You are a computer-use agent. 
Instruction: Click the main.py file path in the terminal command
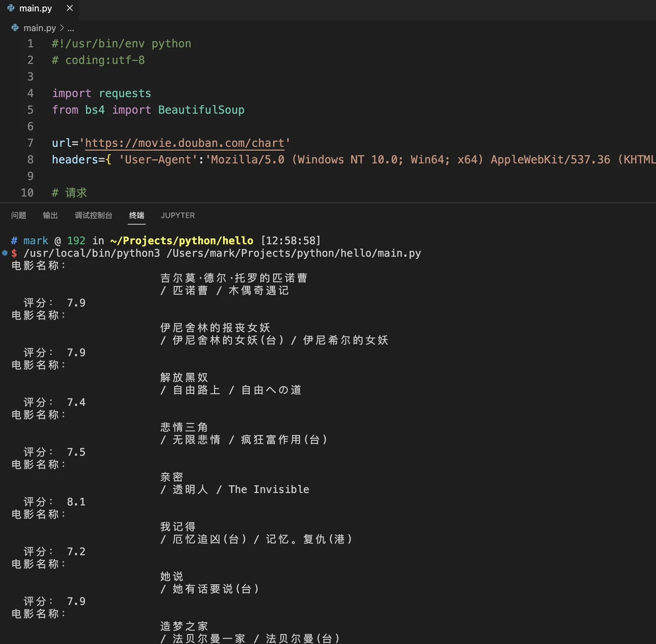[294, 253]
